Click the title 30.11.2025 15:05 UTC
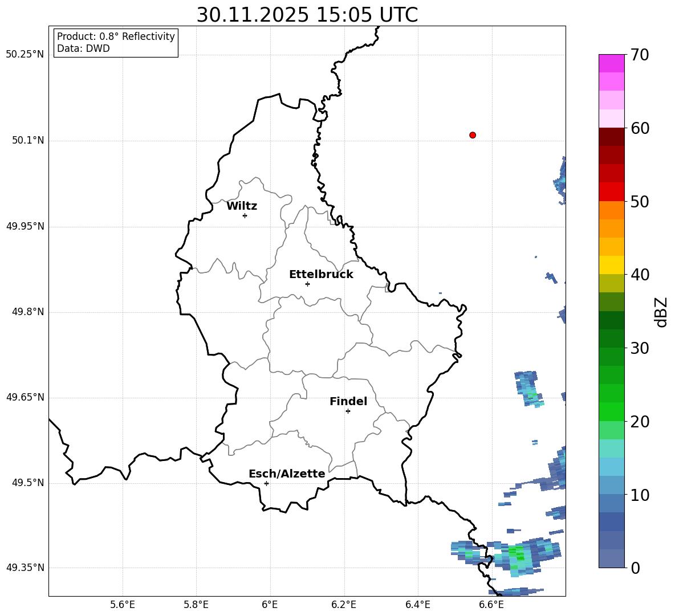675x616 pixels. [307, 15]
